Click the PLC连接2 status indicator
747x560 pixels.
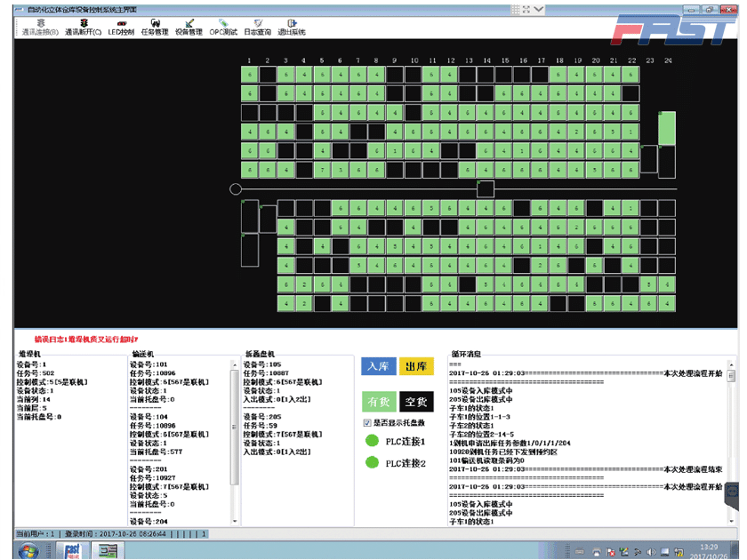[372, 461]
